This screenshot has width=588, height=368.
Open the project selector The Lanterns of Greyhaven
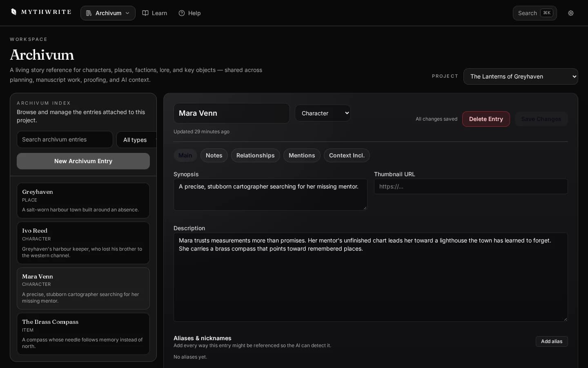521,76
